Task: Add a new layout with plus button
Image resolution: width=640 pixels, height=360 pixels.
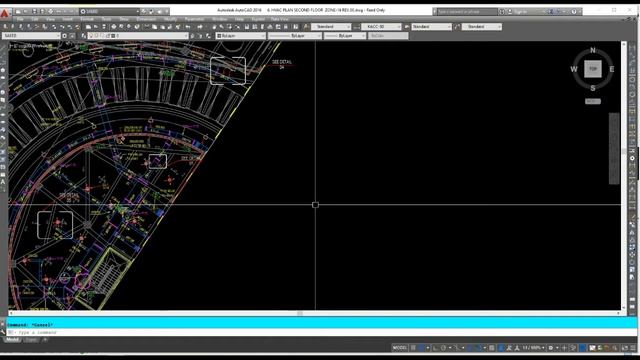Action: [45, 340]
